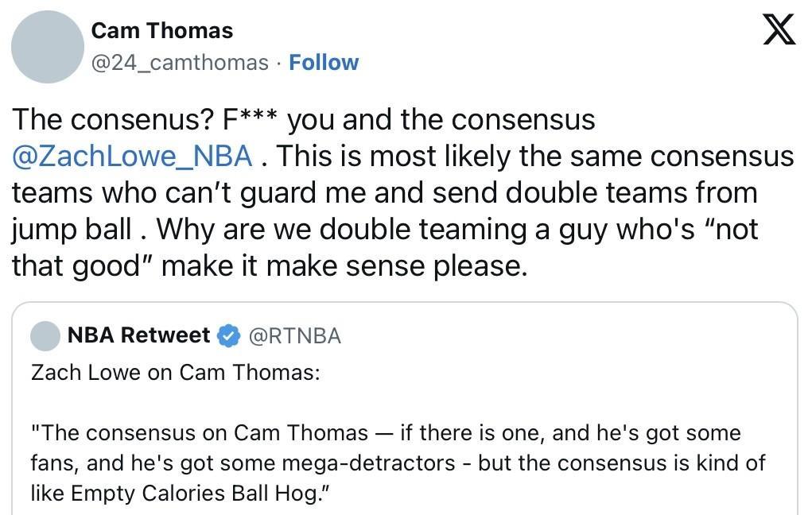Image resolution: width=812 pixels, height=515 pixels.
Task: Follow the 24_camthomas account
Action: tap(324, 63)
